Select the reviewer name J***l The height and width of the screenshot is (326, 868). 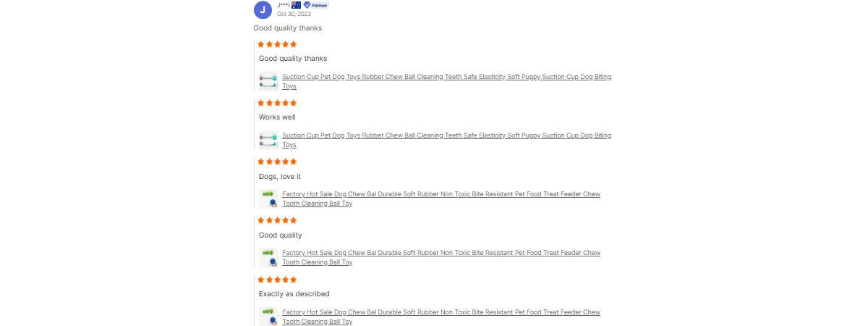point(284,5)
